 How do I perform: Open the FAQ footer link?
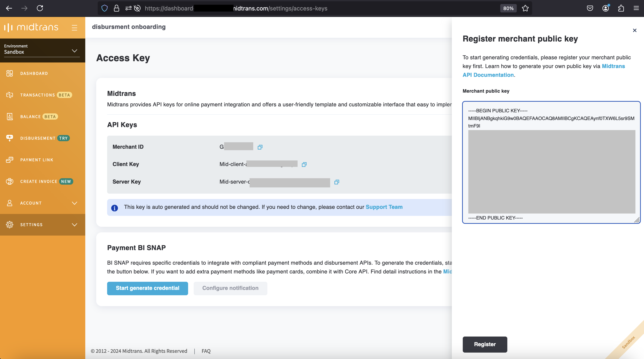[x=206, y=351]
